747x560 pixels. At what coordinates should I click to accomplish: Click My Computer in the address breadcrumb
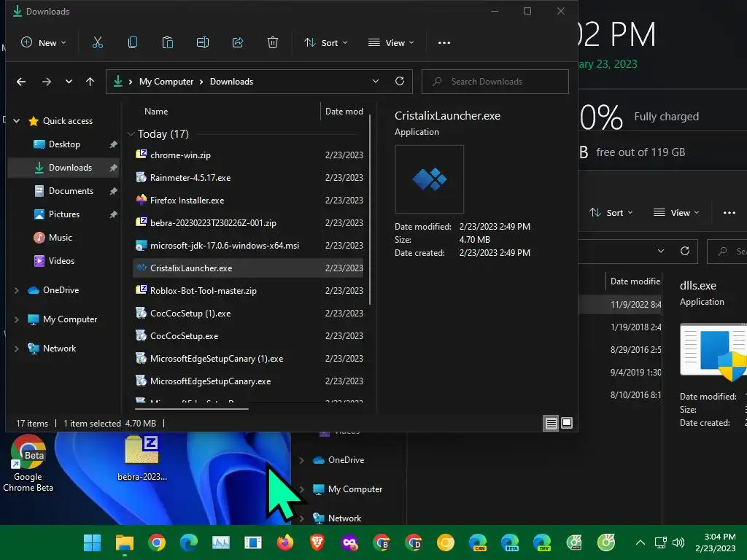pyautogui.click(x=166, y=82)
